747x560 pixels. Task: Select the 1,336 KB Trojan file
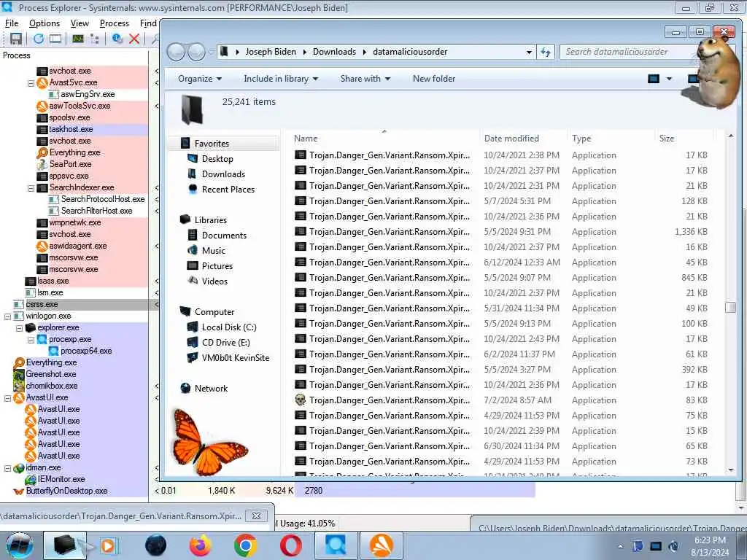pos(500,232)
